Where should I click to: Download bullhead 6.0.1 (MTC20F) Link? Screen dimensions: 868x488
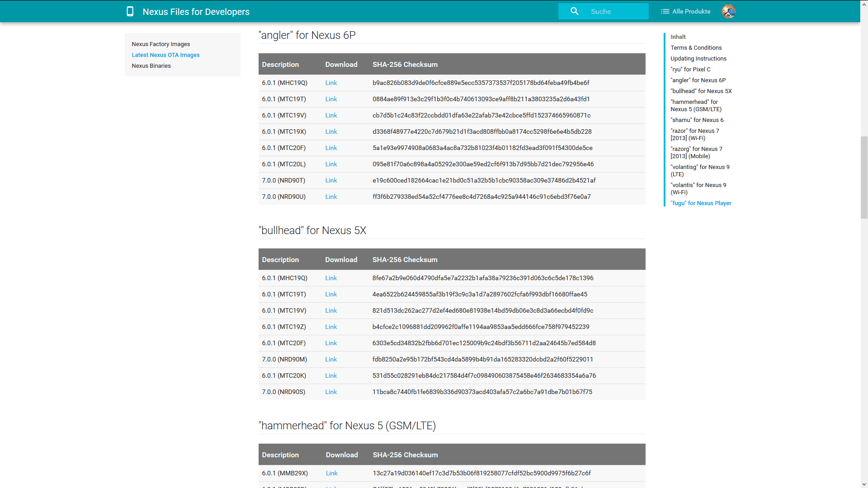point(331,343)
